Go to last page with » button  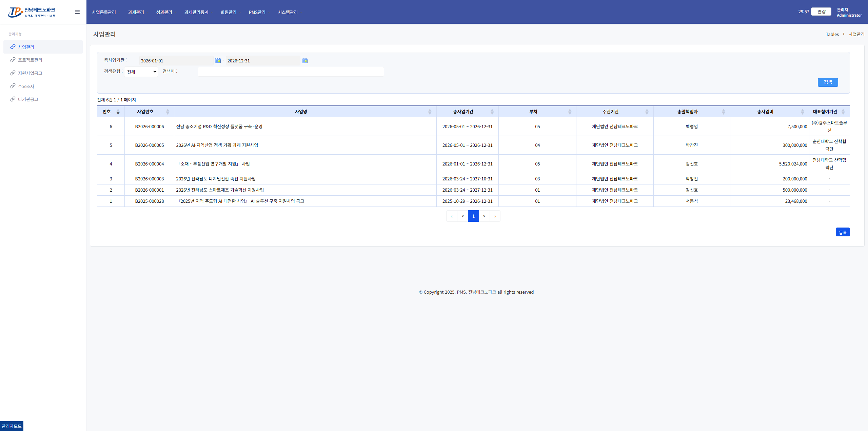(x=495, y=216)
